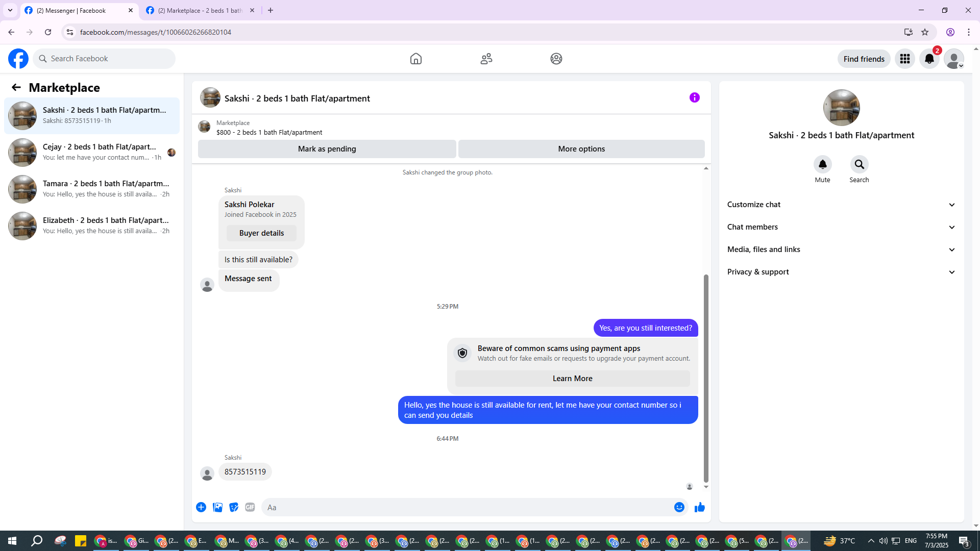Expand Customize chat section

coord(841,205)
